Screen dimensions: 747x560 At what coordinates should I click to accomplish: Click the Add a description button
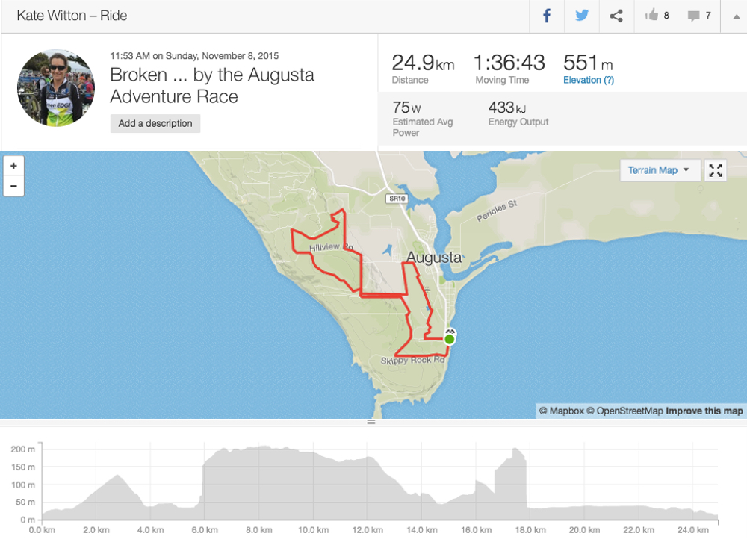(155, 123)
